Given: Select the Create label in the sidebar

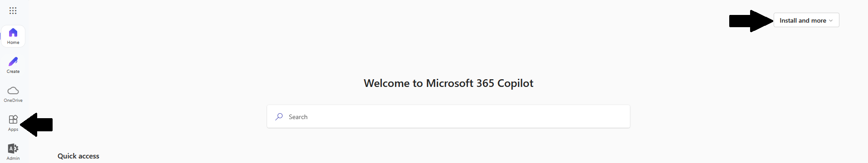Looking at the screenshot, I should 13,72.
